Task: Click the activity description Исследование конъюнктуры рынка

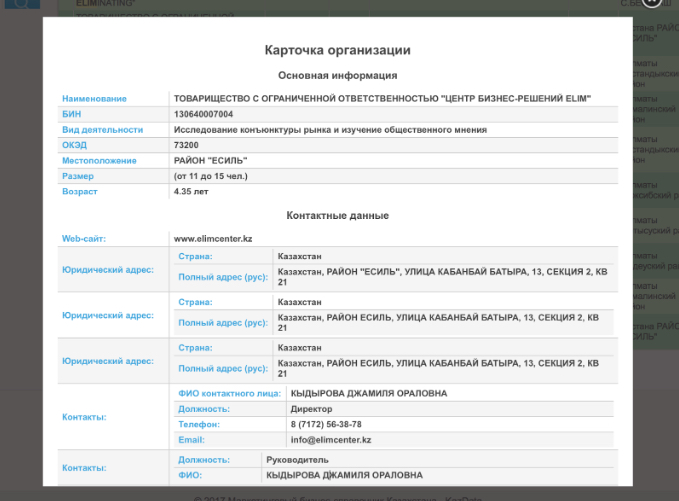Action: [x=330, y=130]
